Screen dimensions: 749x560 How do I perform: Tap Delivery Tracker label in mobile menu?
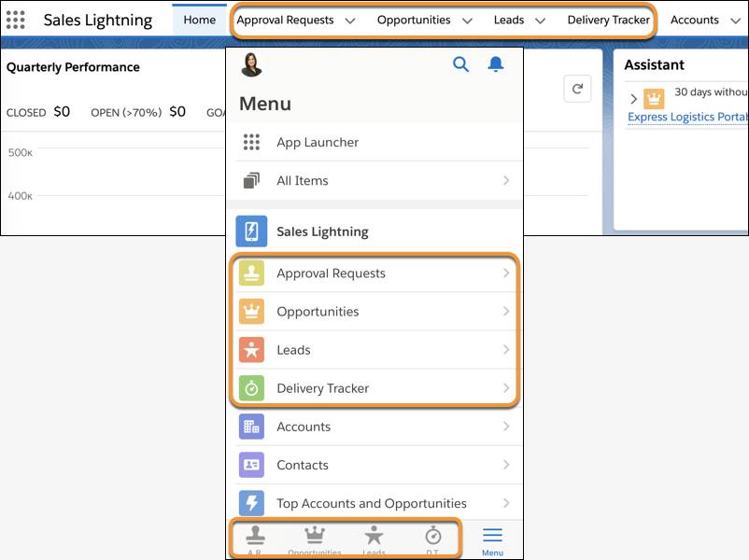click(323, 388)
